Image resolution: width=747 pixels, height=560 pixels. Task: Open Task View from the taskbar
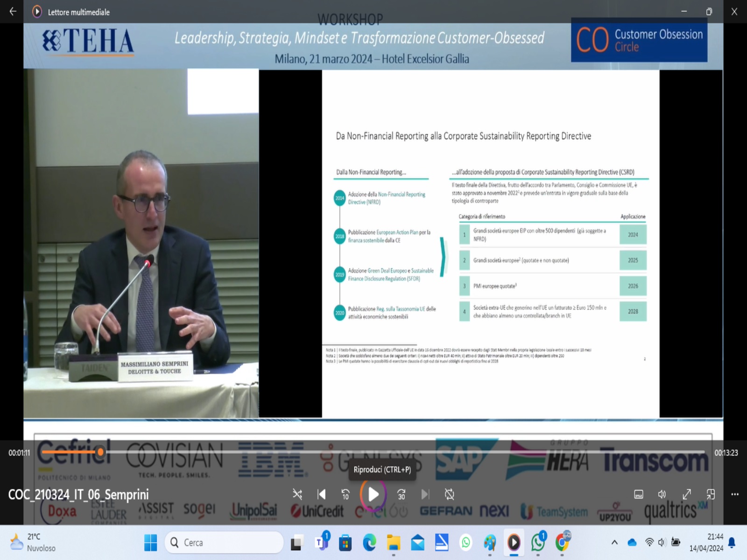coord(296,543)
